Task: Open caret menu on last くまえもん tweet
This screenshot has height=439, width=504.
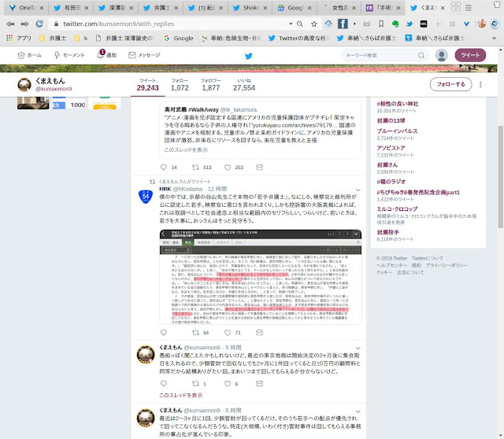Action: (358, 411)
